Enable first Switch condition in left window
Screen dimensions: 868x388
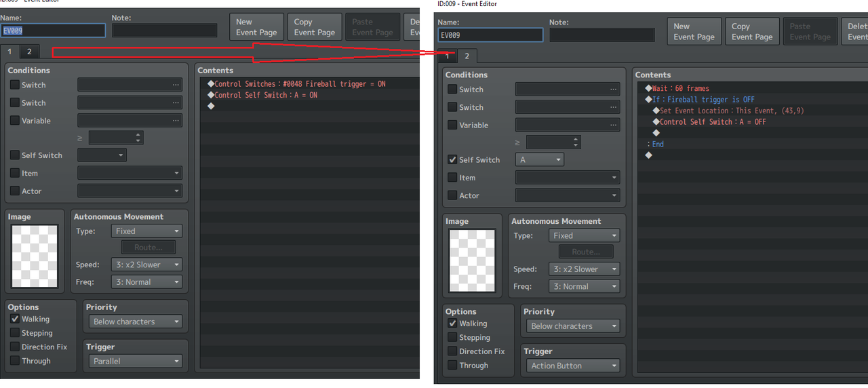[15, 85]
